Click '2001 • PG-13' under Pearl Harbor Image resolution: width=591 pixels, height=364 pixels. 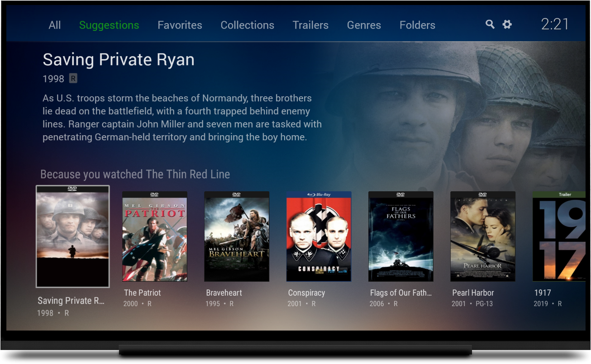(x=472, y=304)
